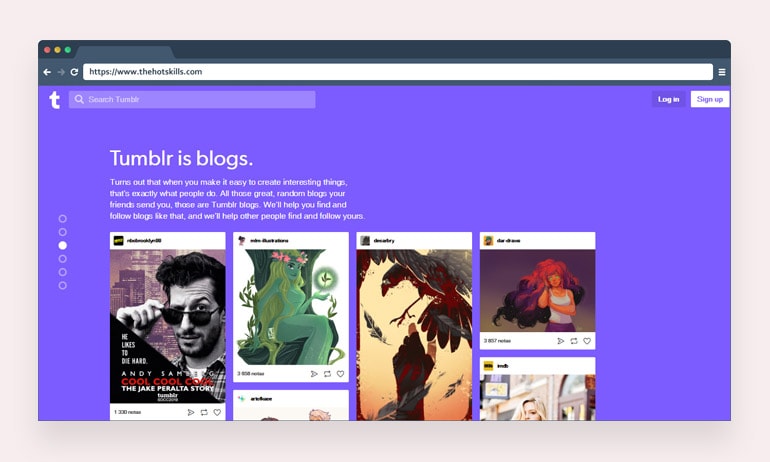Click the '1 330 notes' count

pos(127,412)
